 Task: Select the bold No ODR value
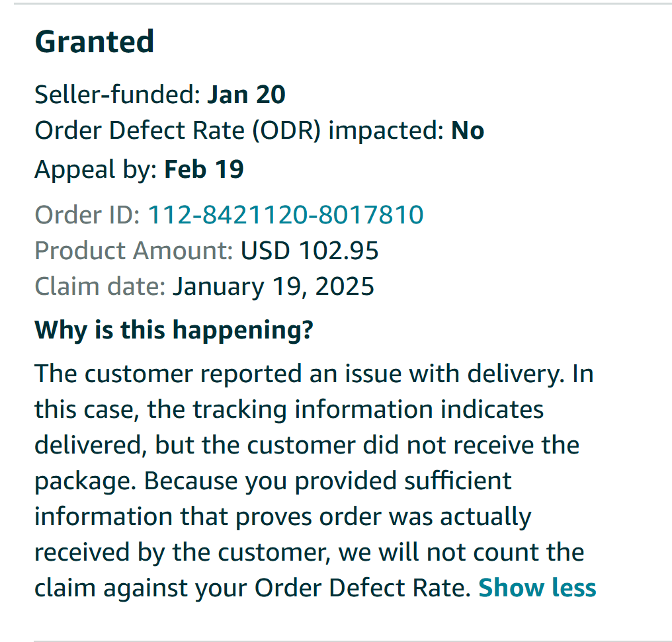468,131
